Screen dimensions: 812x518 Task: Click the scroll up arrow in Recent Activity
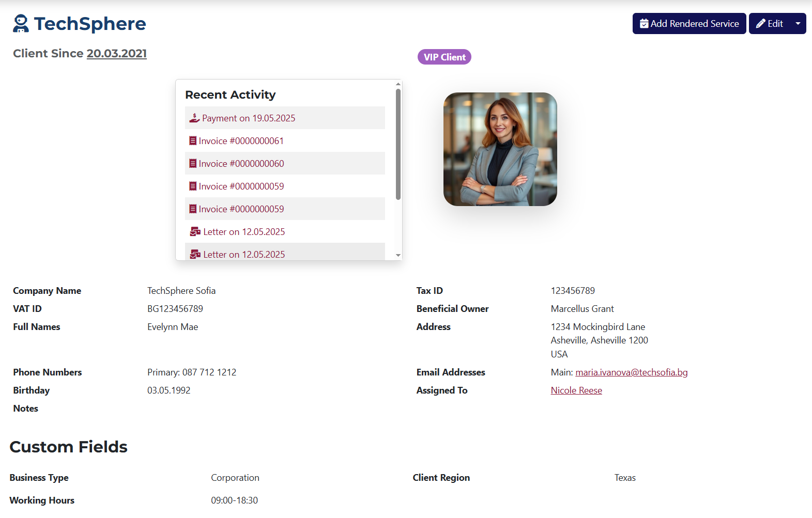point(398,84)
